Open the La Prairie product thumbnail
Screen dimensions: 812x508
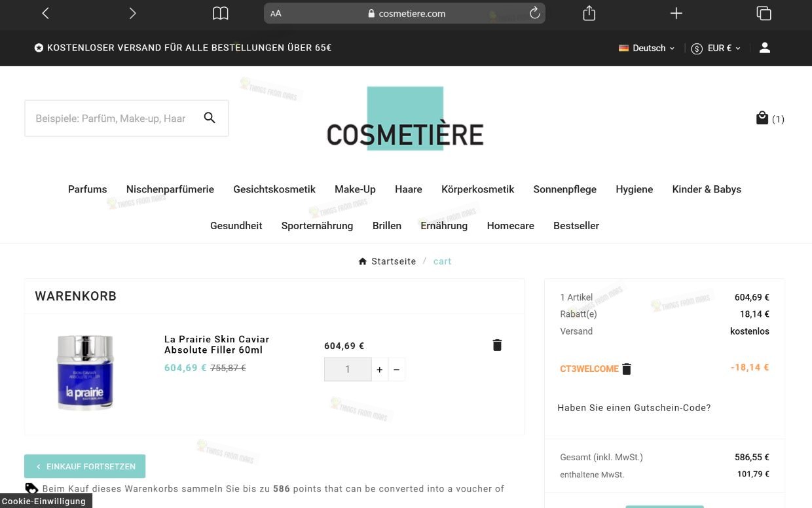pyautogui.click(x=85, y=373)
